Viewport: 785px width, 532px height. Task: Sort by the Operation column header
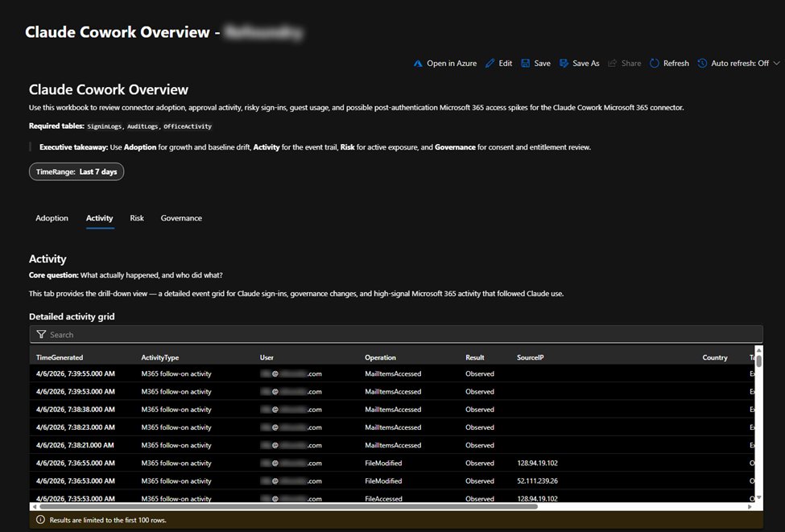pyautogui.click(x=380, y=357)
